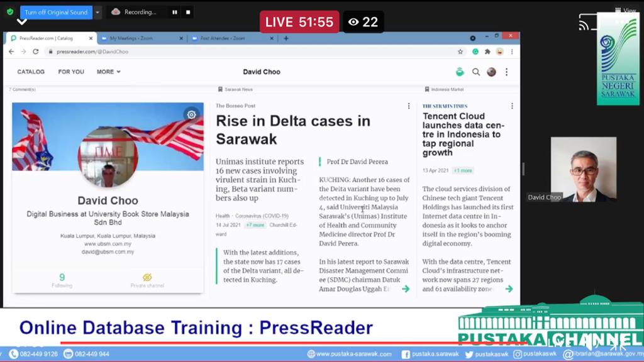This screenshot has width=644, height=362.
Task: Expand the MORE dropdown menu
Action: (x=108, y=72)
